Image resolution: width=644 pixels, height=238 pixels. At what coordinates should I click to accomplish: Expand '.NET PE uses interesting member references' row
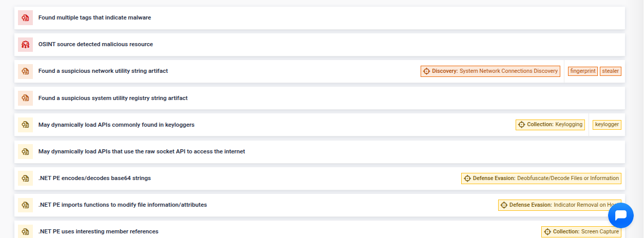tap(98, 232)
